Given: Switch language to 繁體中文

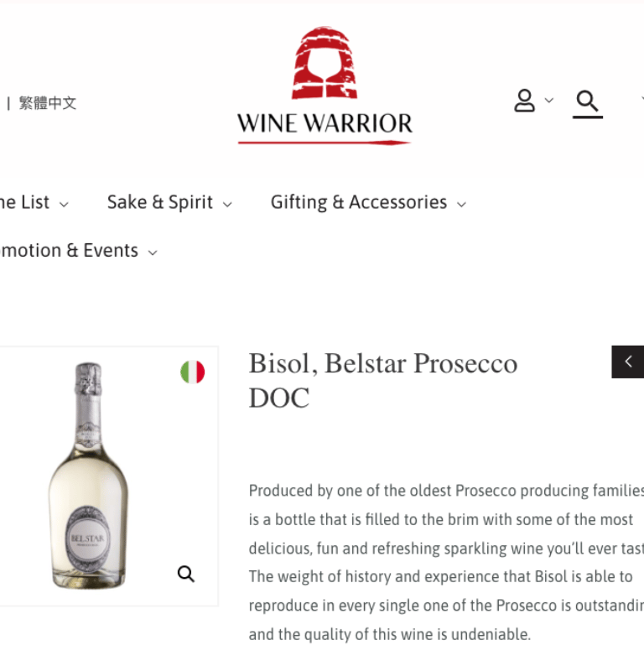Looking at the screenshot, I should pos(48,103).
